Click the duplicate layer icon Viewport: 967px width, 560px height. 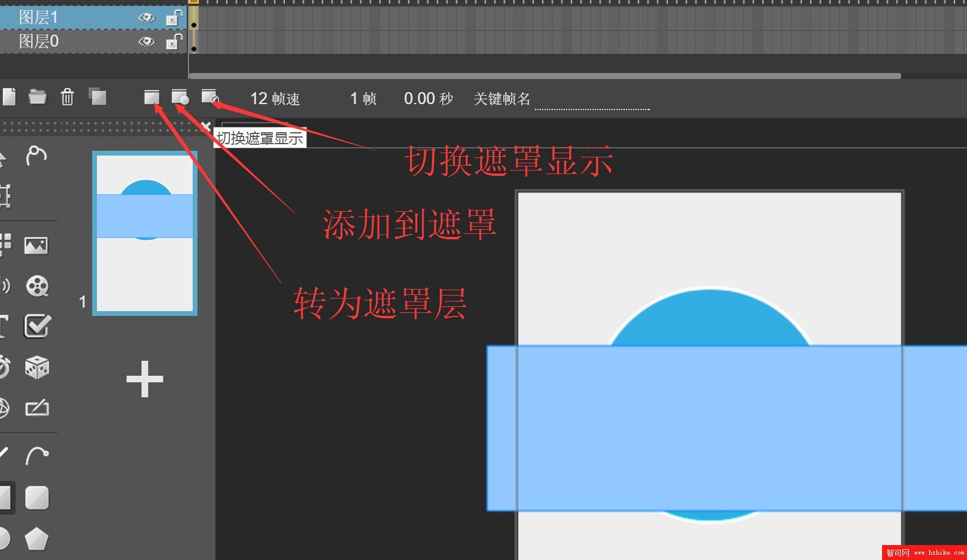coord(98,97)
